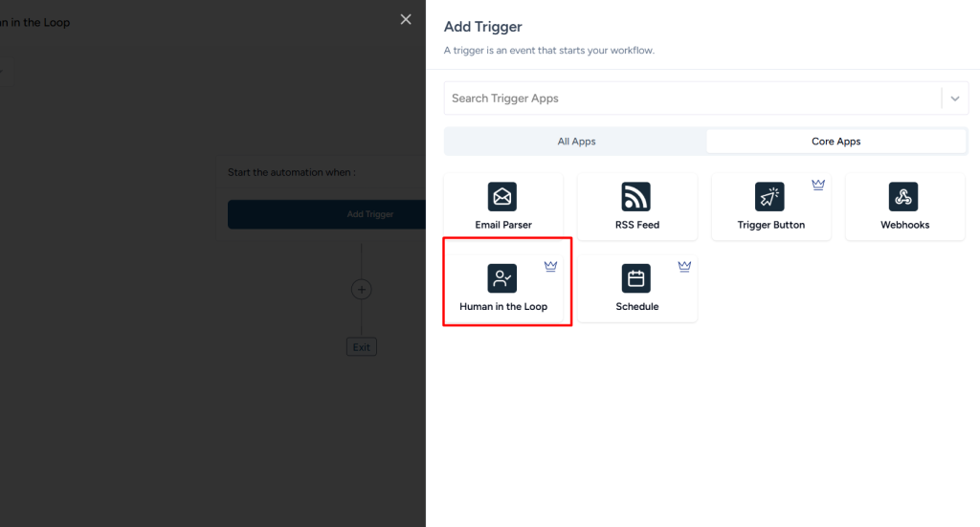Click the RSS Feed card label
The image size is (980, 527).
636,225
